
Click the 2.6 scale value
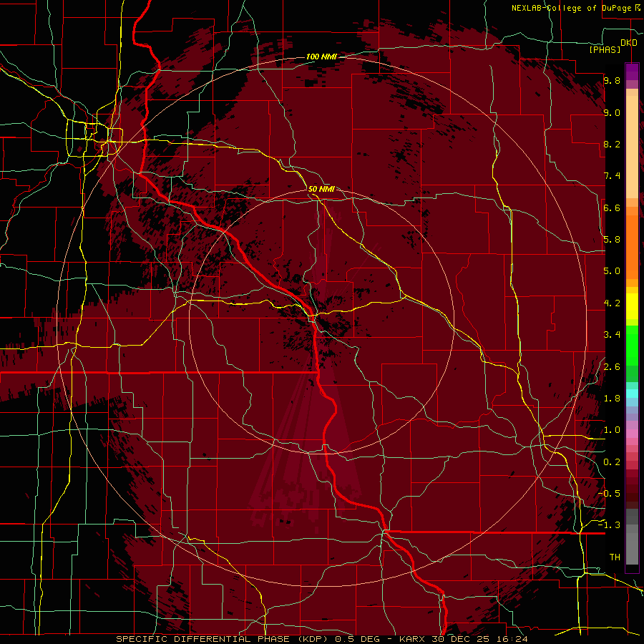pyautogui.click(x=612, y=367)
